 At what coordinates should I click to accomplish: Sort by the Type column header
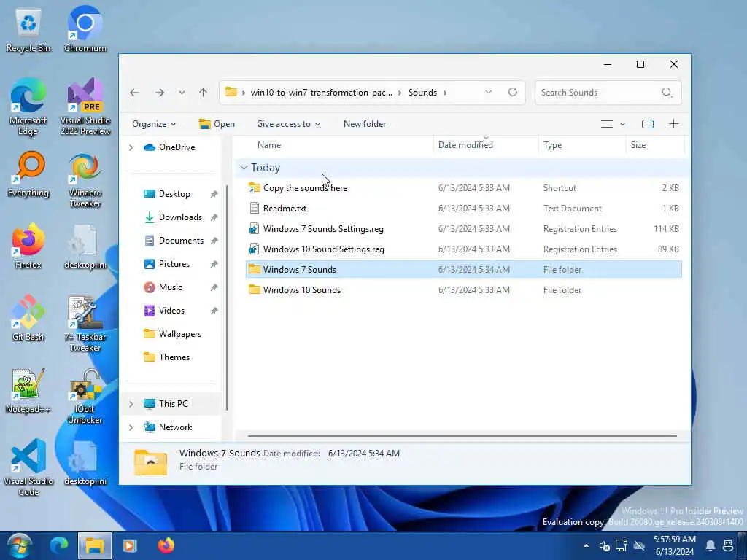click(x=553, y=145)
